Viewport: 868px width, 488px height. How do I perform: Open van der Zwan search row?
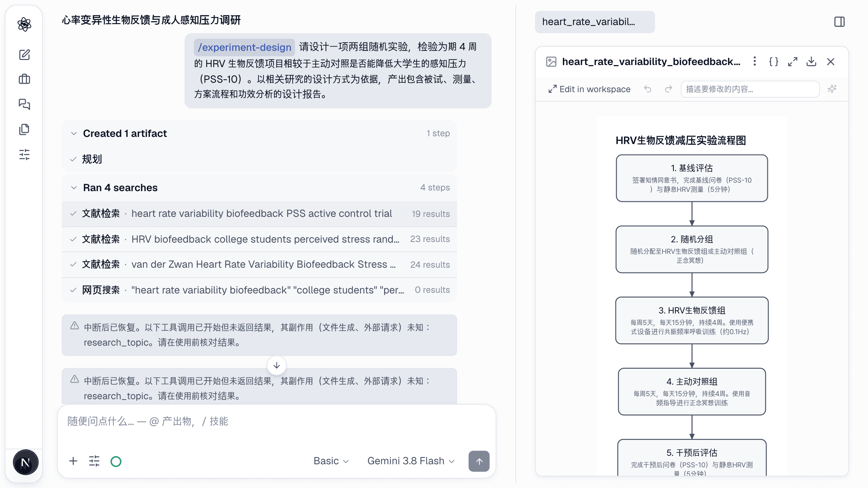pyautogui.click(x=259, y=265)
